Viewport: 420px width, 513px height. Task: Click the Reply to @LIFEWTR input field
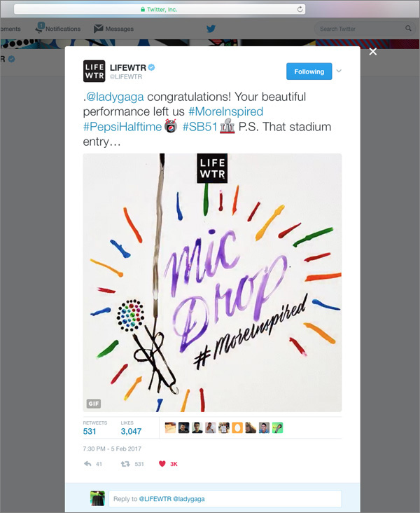[225, 498]
